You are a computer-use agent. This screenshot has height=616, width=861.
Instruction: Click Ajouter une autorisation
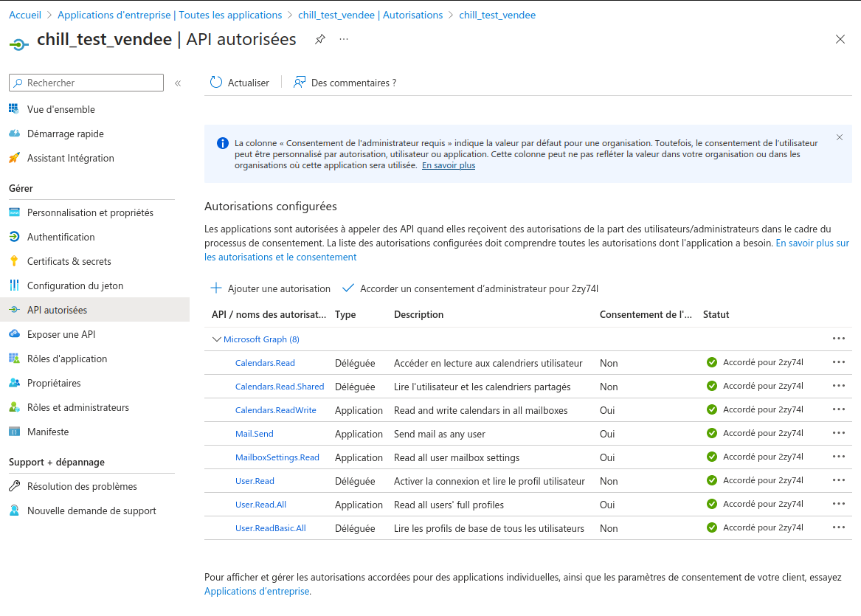click(271, 288)
